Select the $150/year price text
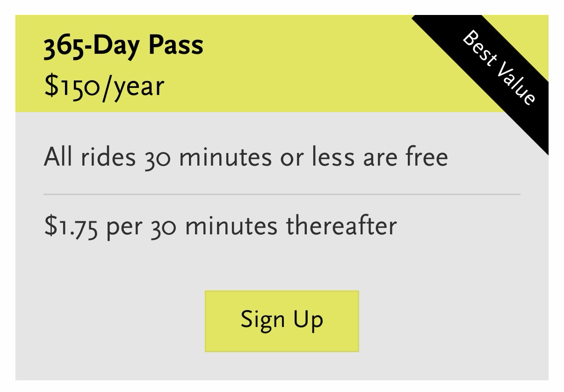The height and width of the screenshot is (392, 564). (x=104, y=86)
